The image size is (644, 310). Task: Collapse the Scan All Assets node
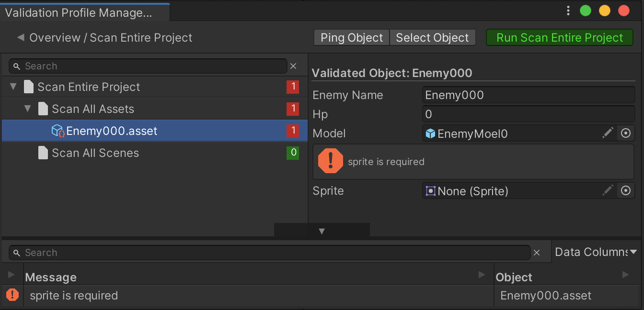[x=27, y=109]
